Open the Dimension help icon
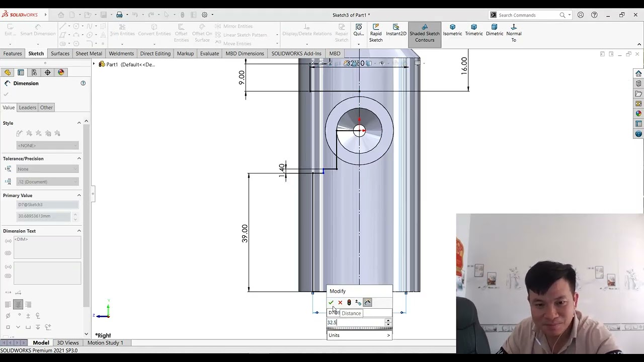Screen dimensions: 644x362 point(83,83)
